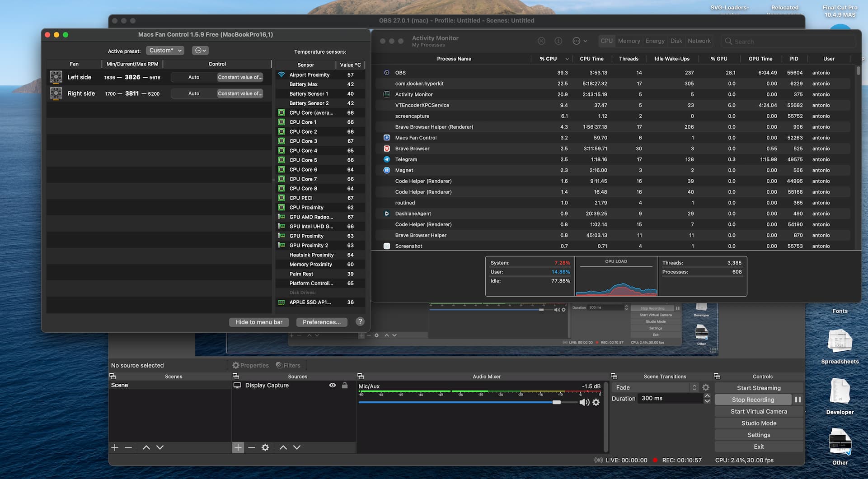The height and width of the screenshot is (479, 868).
Task: Click Stop Recording in OBS
Action: tap(753, 400)
